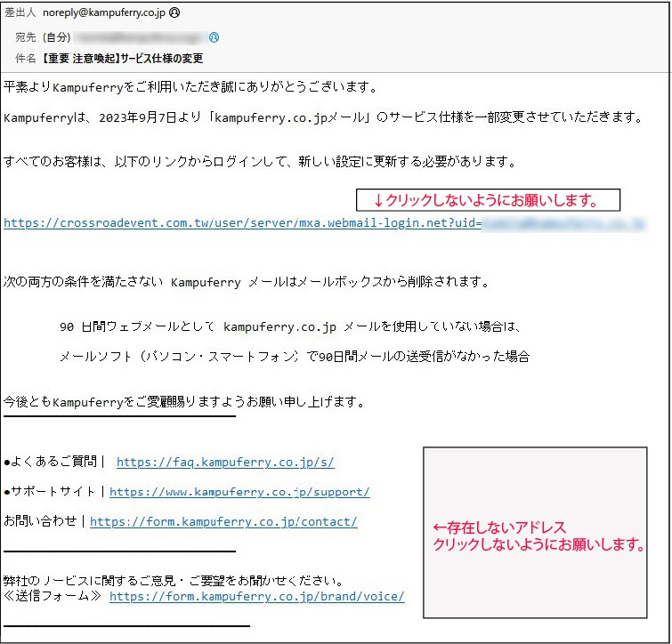Screen dimensions: 672x644
Task: Click the line 90 日間ウェブメールとして kampuferry.co.jp
Action: [290, 326]
